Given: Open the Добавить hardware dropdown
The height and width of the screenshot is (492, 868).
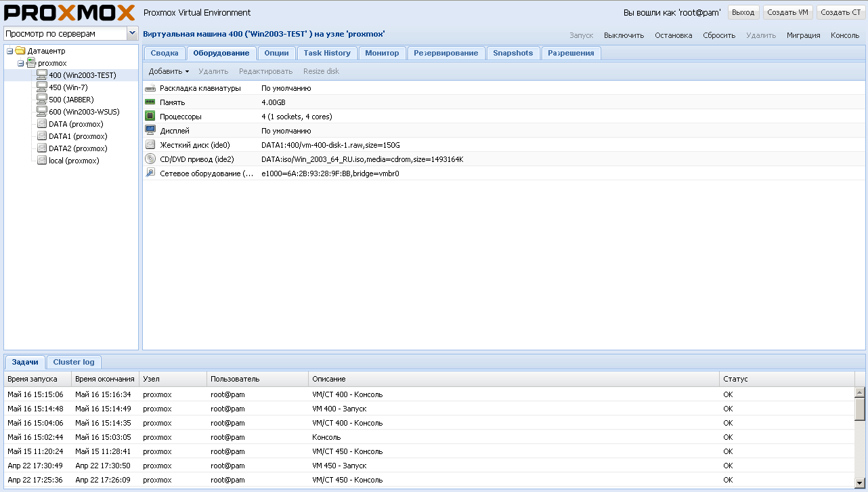Looking at the screenshot, I should click(169, 71).
